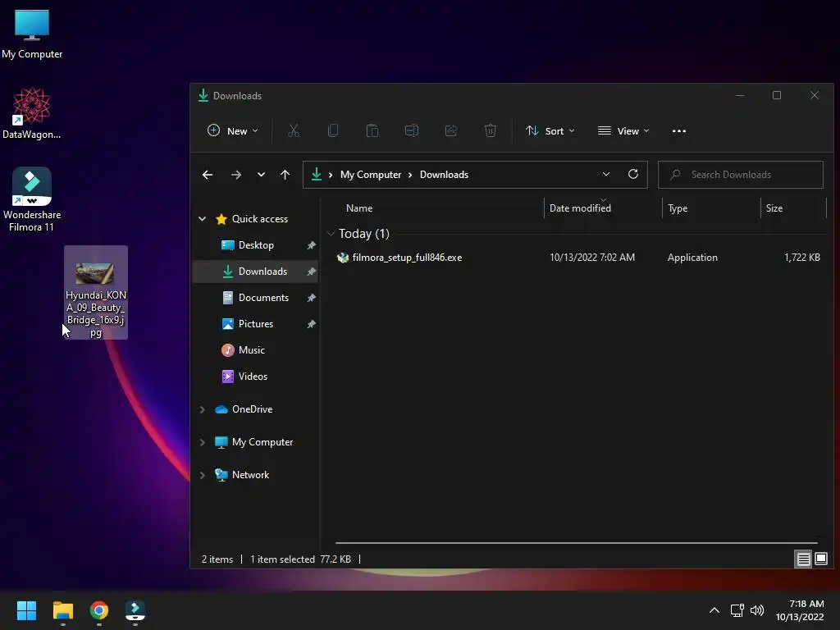Image resolution: width=840 pixels, height=630 pixels.
Task: Select Hyundai_KONA jpg desktop thumbnail
Action: pyautogui.click(x=96, y=293)
